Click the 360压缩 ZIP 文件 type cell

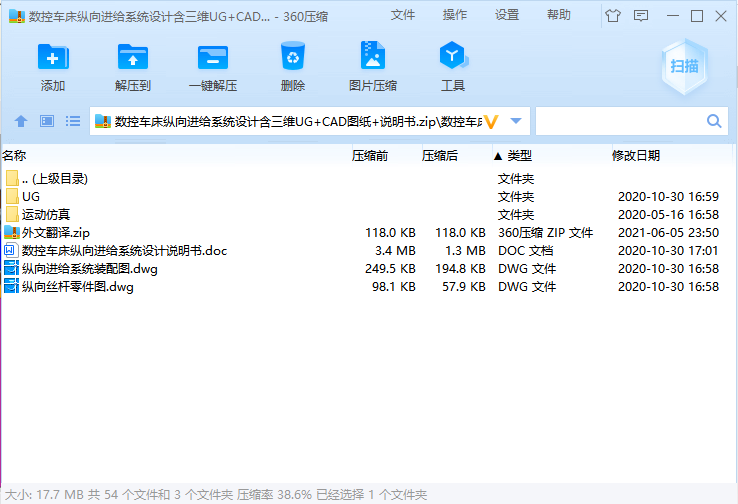[x=545, y=233]
